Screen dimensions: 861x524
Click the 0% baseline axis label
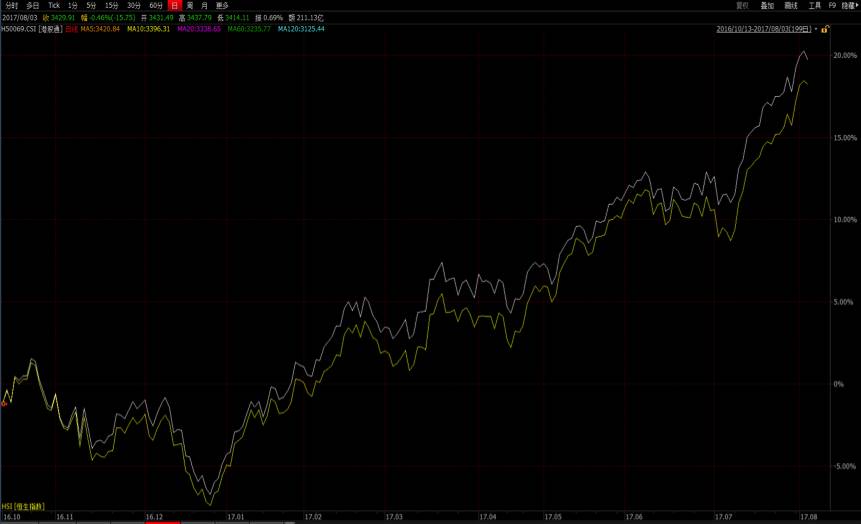(x=838, y=384)
